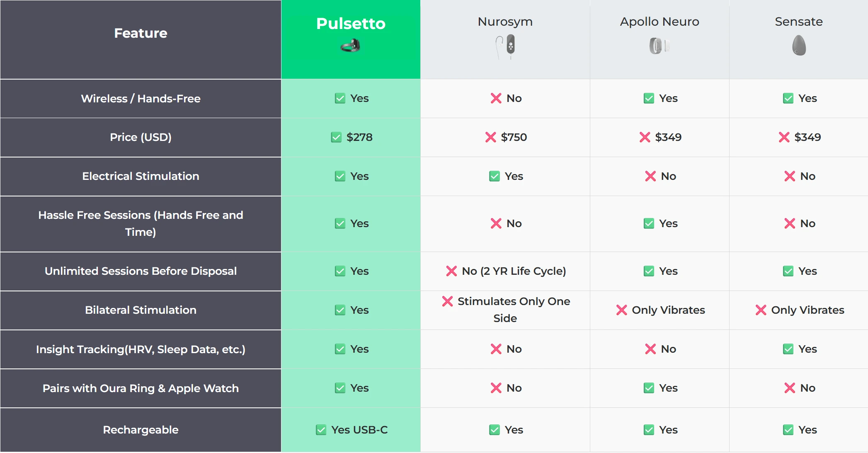This screenshot has width=868, height=453.
Task: Click red X for Apollo Neuro Electrical Stimulation
Action: pos(650,176)
